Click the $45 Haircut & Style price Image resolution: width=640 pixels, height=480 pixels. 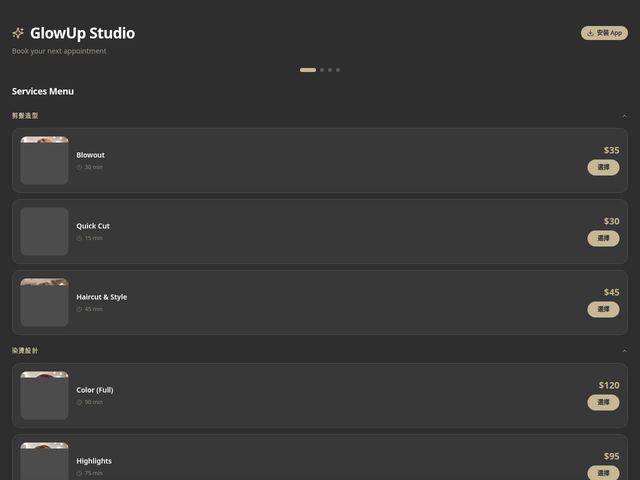611,292
